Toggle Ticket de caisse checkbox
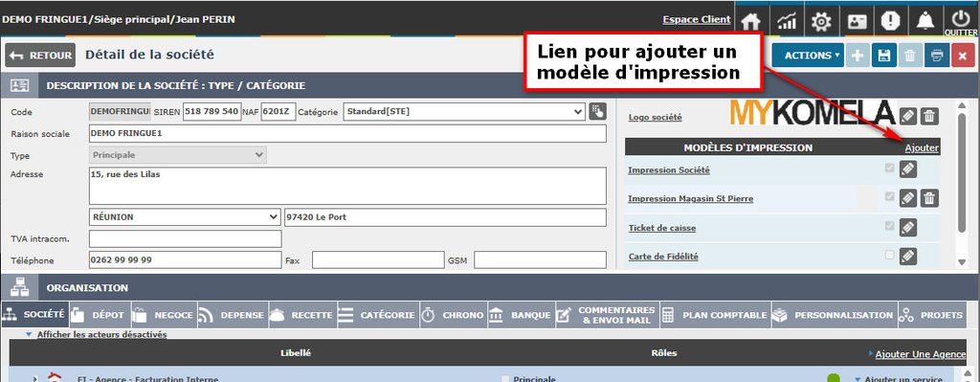The height and width of the screenshot is (382, 980). 889,226
